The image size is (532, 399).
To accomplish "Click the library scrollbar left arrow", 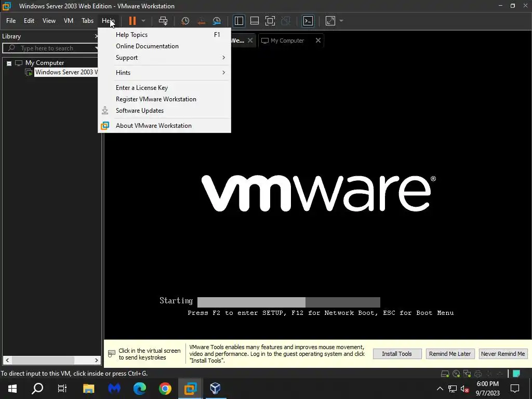I will pyautogui.click(x=7, y=361).
